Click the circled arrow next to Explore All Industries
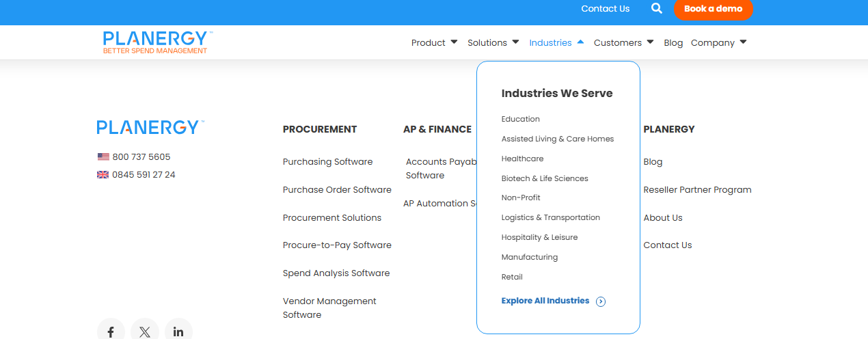 tap(601, 301)
